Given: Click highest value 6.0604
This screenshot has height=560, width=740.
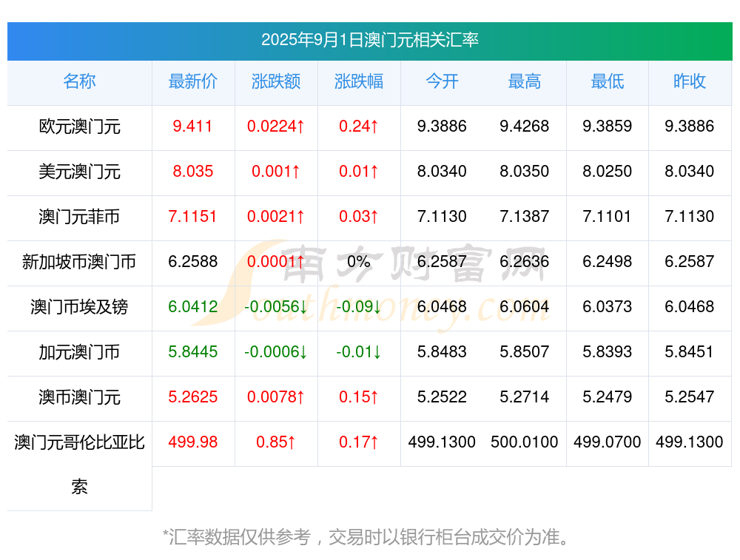Looking at the screenshot, I should pos(525,307).
